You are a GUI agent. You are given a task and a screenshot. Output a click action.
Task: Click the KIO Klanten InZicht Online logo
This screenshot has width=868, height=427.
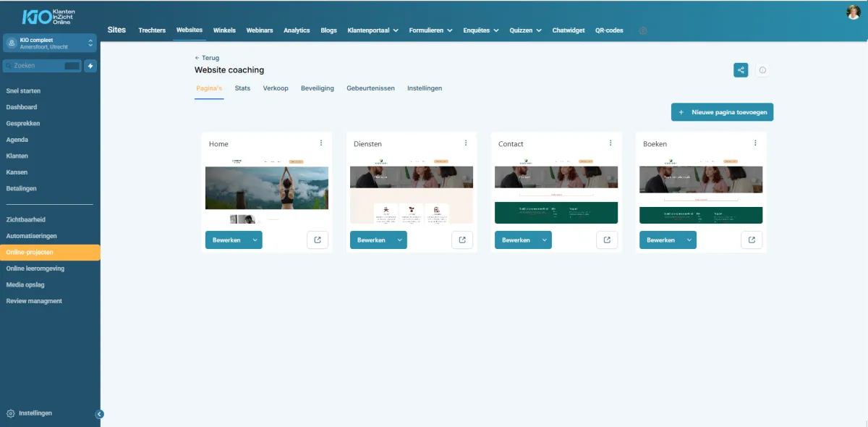(48, 17)
